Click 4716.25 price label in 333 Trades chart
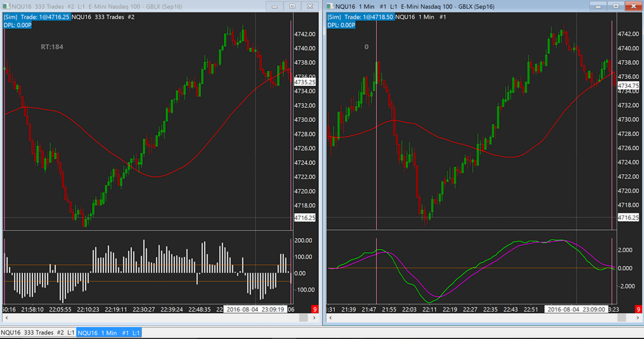 point(304,218)
